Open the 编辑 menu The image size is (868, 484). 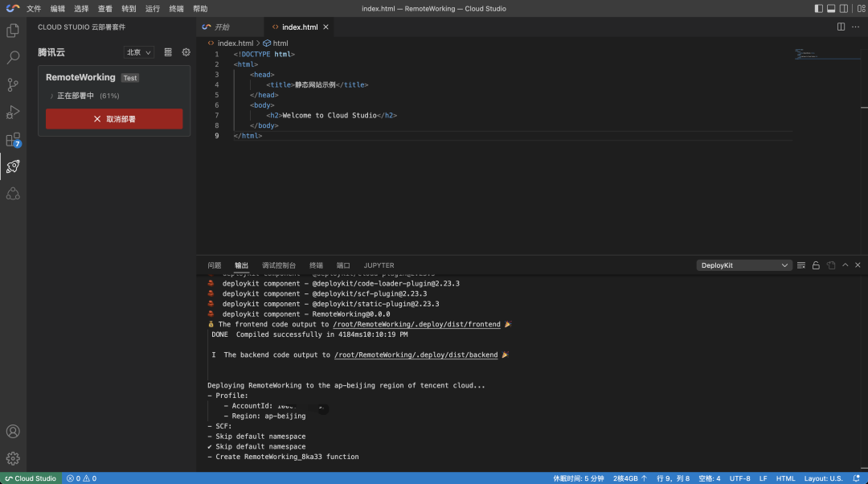[58, 8]
